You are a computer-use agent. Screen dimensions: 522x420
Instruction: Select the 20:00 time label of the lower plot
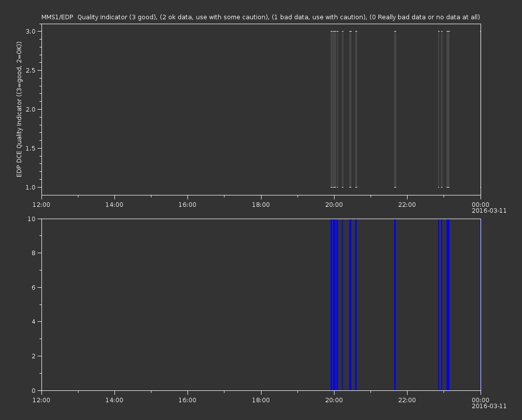334,400
